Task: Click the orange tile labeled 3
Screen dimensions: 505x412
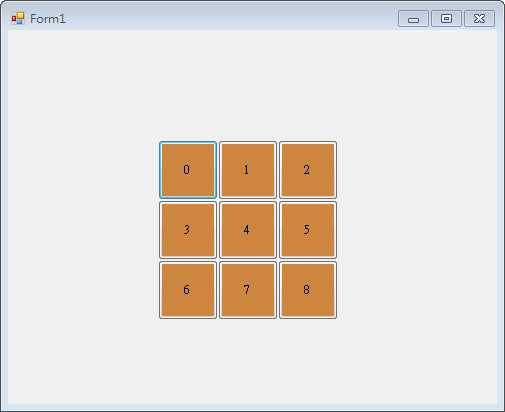Action: click(x=188, y=230)
